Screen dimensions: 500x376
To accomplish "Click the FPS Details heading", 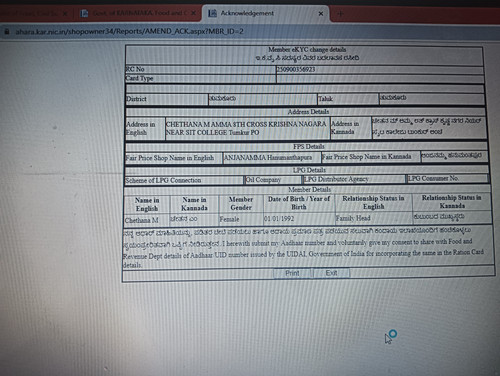I will tap(309, 146).
